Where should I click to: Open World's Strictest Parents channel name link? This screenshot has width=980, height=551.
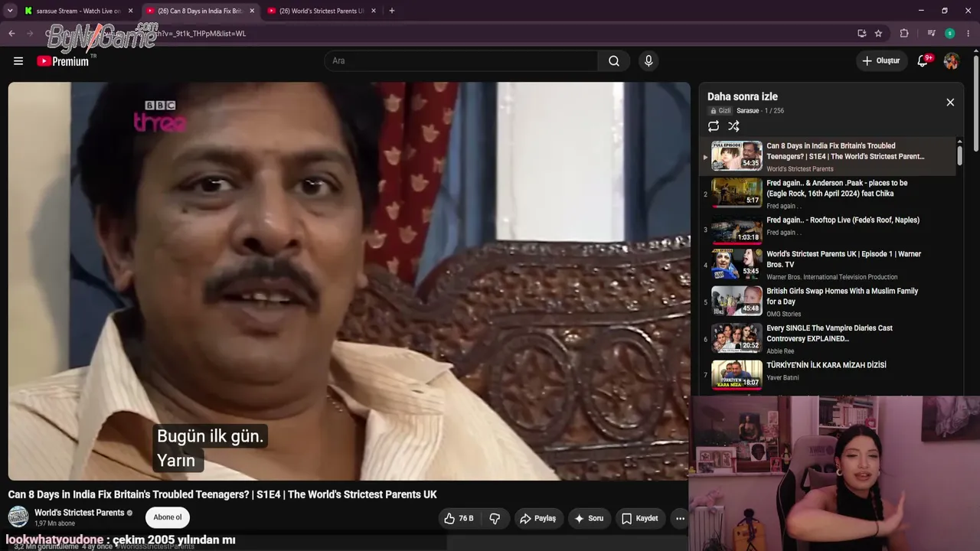80,513
